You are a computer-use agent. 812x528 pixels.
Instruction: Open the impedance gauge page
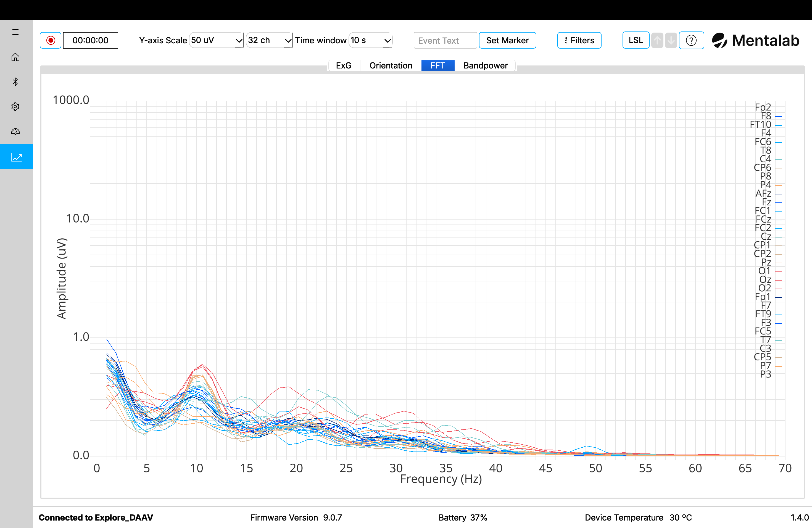click(15, 132)
